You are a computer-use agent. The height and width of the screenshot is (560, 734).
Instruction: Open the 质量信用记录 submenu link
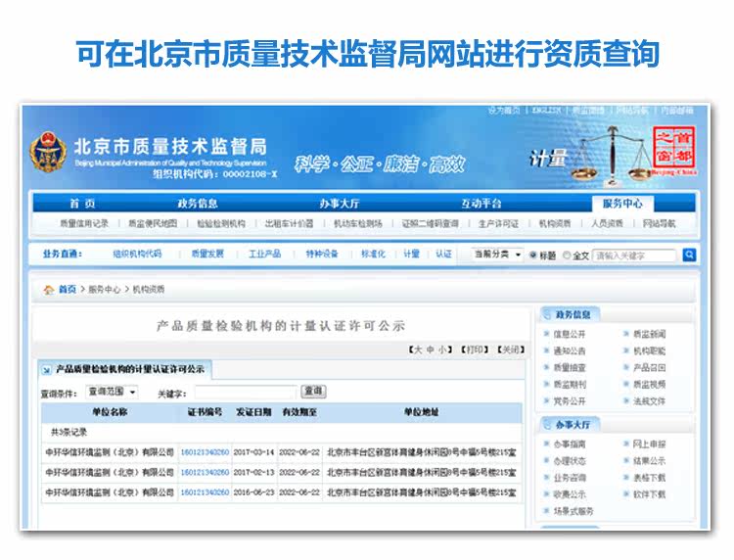pyautogui.click(x=84, y=223)
